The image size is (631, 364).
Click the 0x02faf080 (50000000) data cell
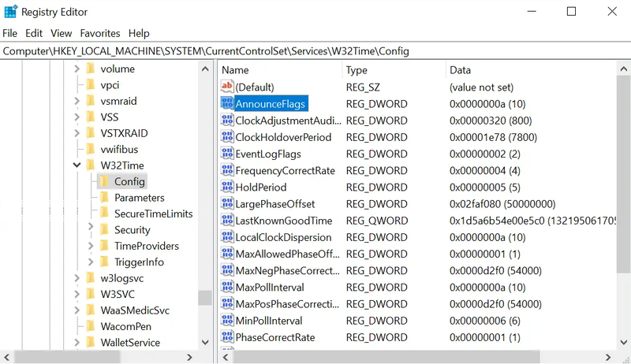[502, 204]
